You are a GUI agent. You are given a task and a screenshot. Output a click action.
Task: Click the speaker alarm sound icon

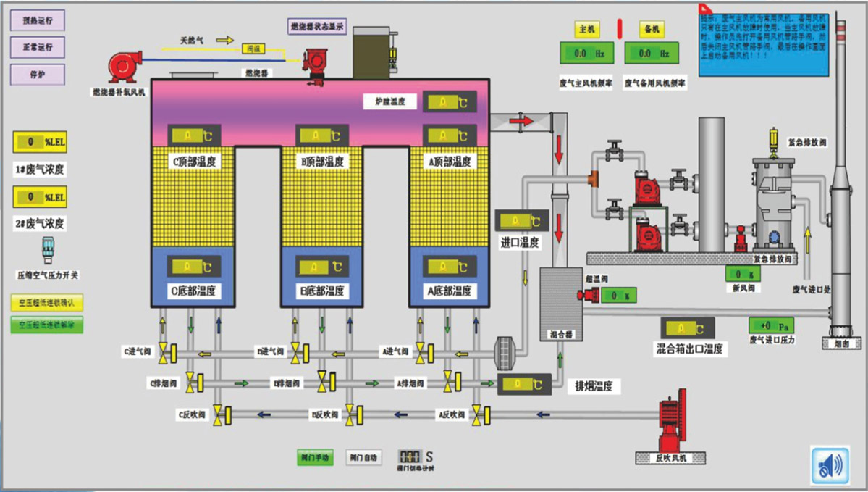pos(830,464)
